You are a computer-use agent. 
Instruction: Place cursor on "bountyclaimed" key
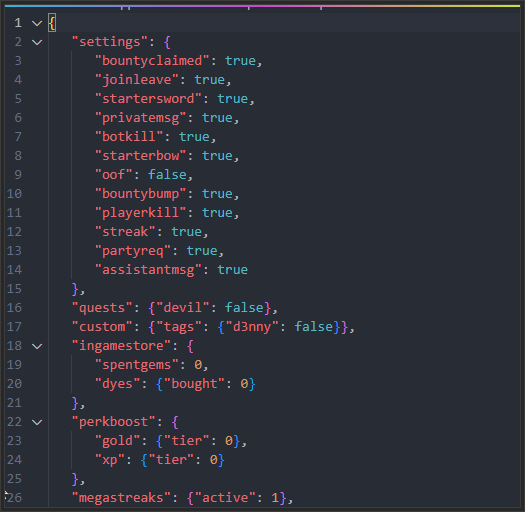click(152, 61)
